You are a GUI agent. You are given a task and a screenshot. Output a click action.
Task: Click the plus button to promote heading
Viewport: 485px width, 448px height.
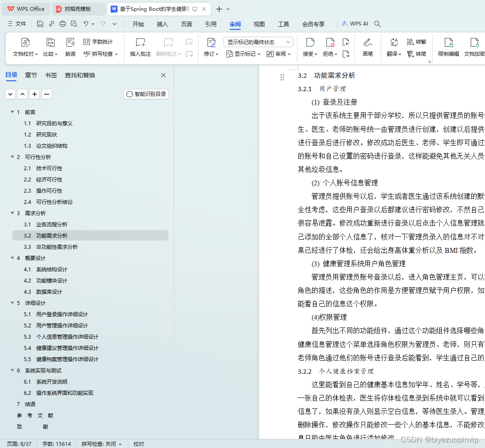35,94
